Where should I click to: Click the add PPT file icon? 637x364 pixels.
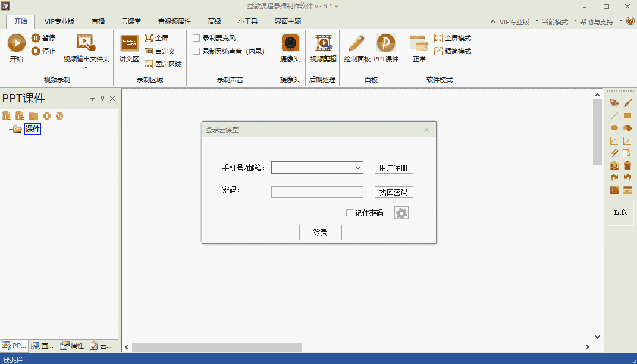7,116
